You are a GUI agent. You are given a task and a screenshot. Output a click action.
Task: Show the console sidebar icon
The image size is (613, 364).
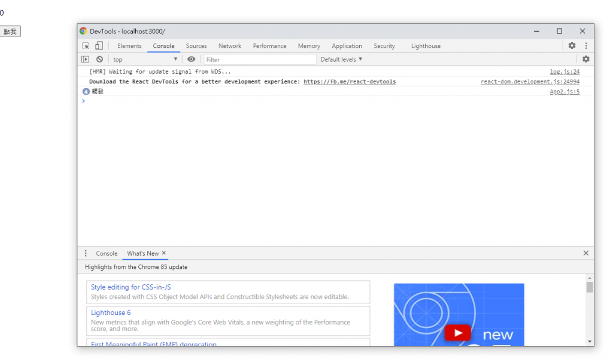pos(85,59)
